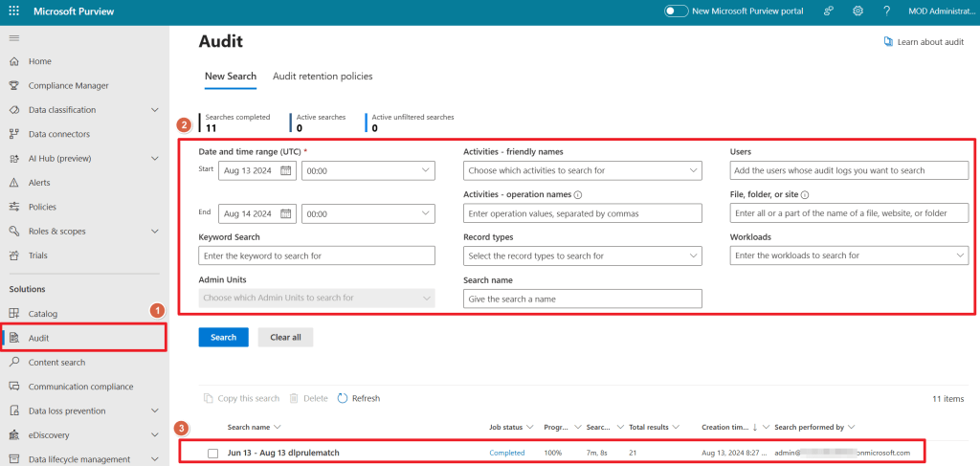Image resolution: width=980 pixels, height=466 pixels.
Task: Click the Keyword Search input field
Action: click(x=317, y=255)
